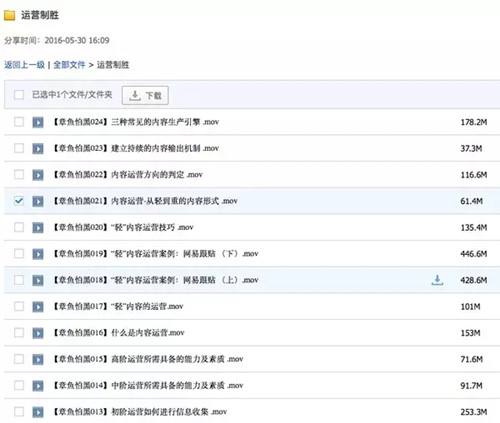Go back via 返回上一级 link
500x423 pixels.
pos(24,65)
